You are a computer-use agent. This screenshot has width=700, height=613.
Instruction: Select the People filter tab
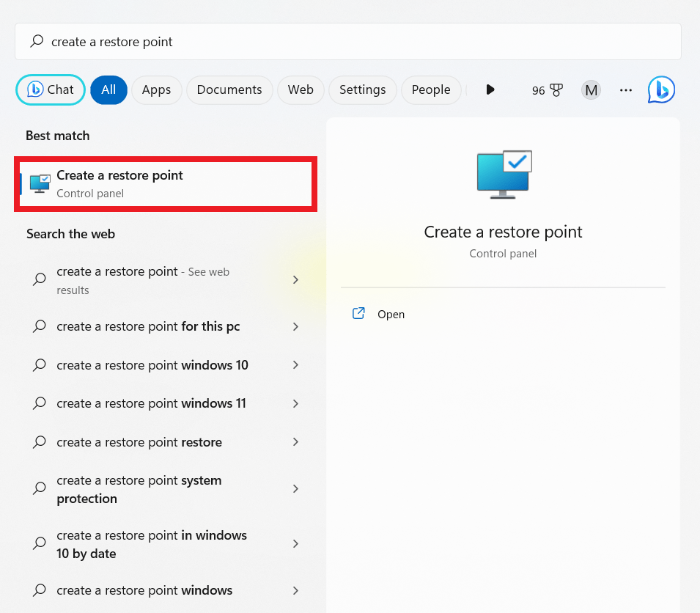tap(431, 89)
